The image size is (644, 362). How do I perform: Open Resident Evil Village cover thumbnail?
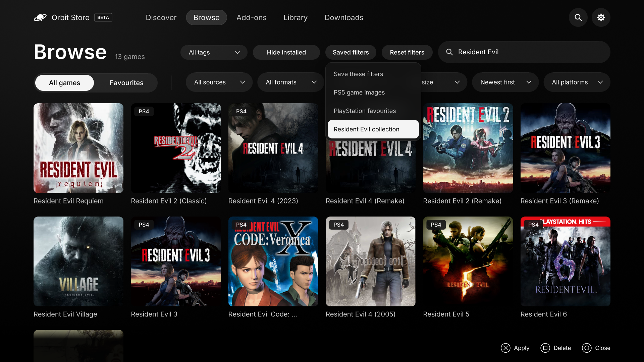pos(78,261)
